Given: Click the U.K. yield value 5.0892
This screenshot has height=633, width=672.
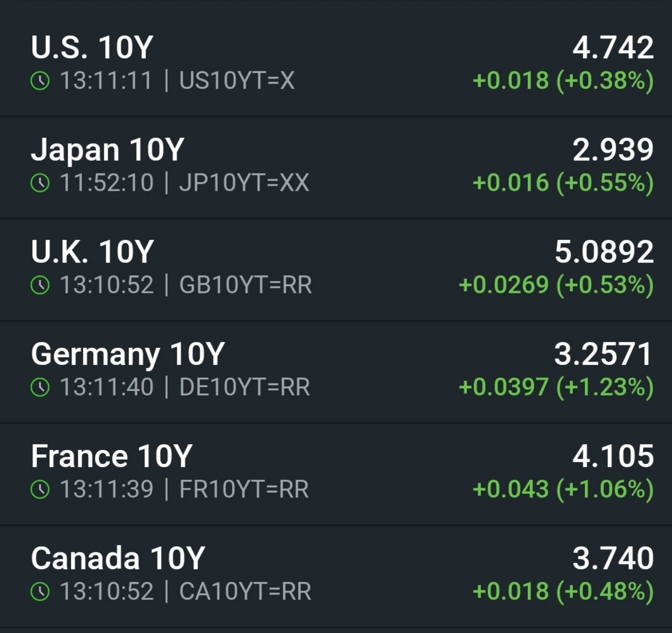Looking at the screenshot, I should (605, 252).
